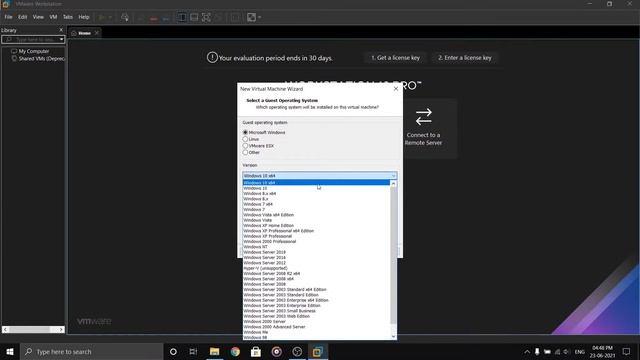Choose Windows 2000 Professional
Image resolution: width=640 pixels, height=360 pixels.
click(x=316, y=241)
